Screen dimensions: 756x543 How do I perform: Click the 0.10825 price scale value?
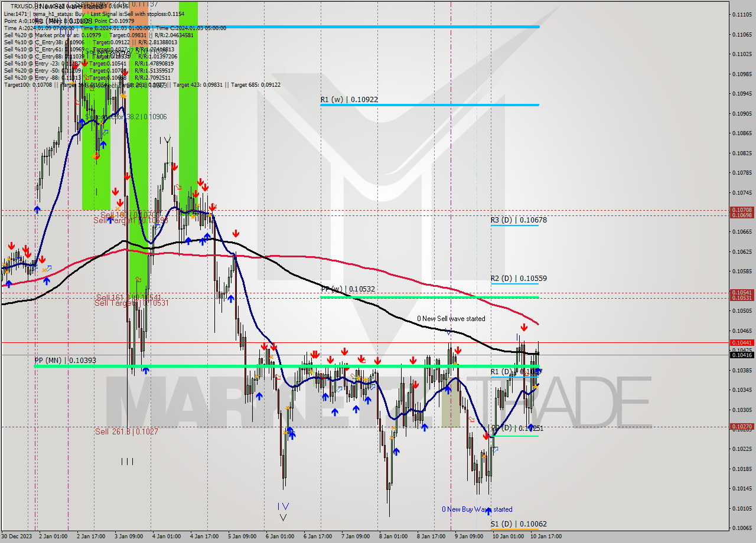(x=742, y=153)
